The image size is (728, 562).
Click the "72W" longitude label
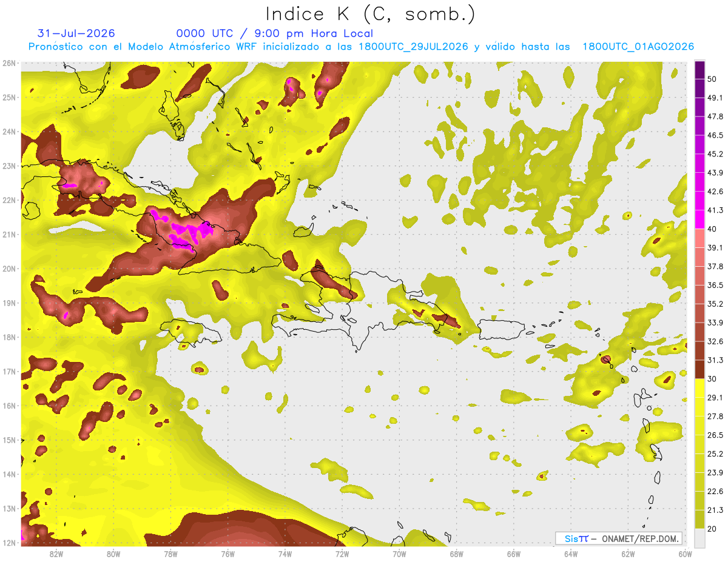pos(342,554)
